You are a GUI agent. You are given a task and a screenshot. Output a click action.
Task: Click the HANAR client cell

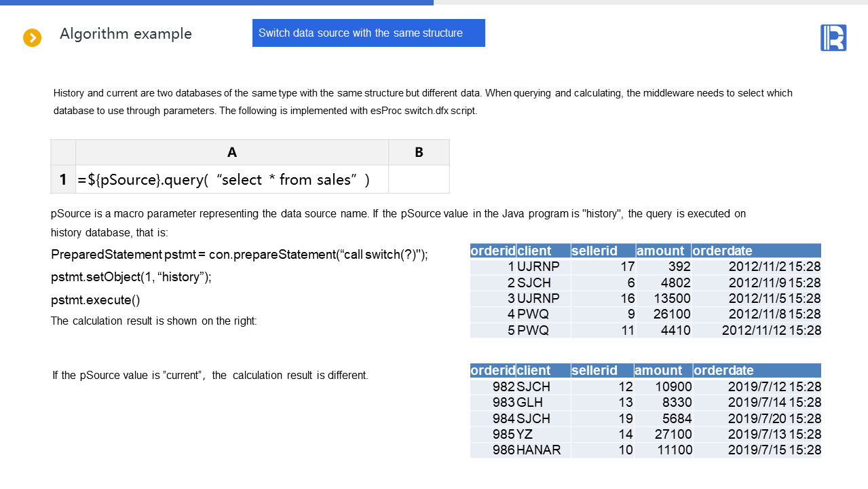tap(539, 450)
